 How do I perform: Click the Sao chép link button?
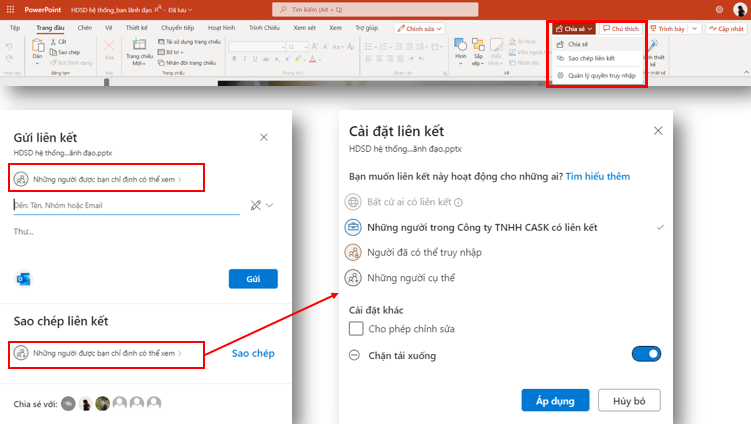pyautogui.click(x=253, y=354)
